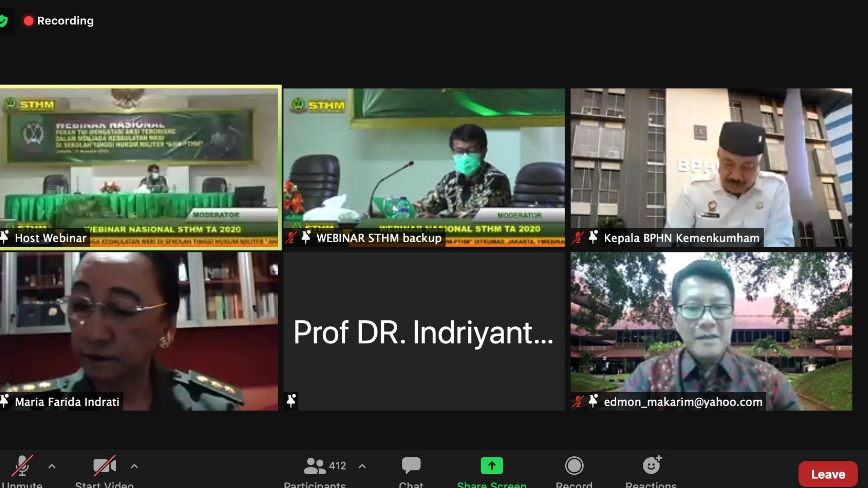Screen dimensions: 868x488
Task: Click muted mic icon on edmon_makarim tile
Action: click(578, 401)
